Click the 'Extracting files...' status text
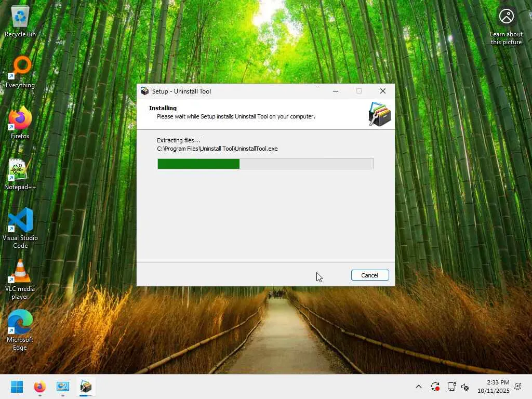This screenshot has height=399, width=532. tap(179, 140)
